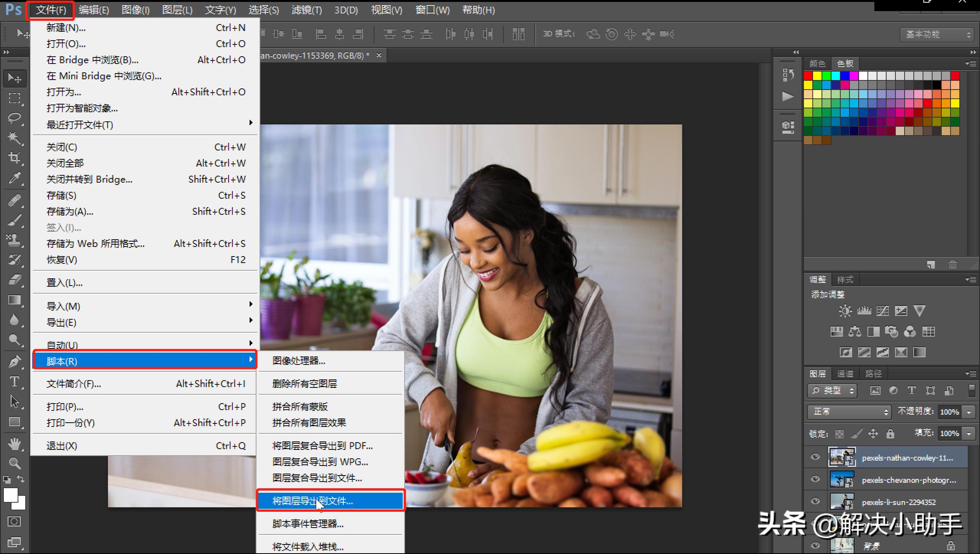Toggle visibility of pexels-li-sun-2294352 layer
Screen dimensions: 980x554
(815, 501)
